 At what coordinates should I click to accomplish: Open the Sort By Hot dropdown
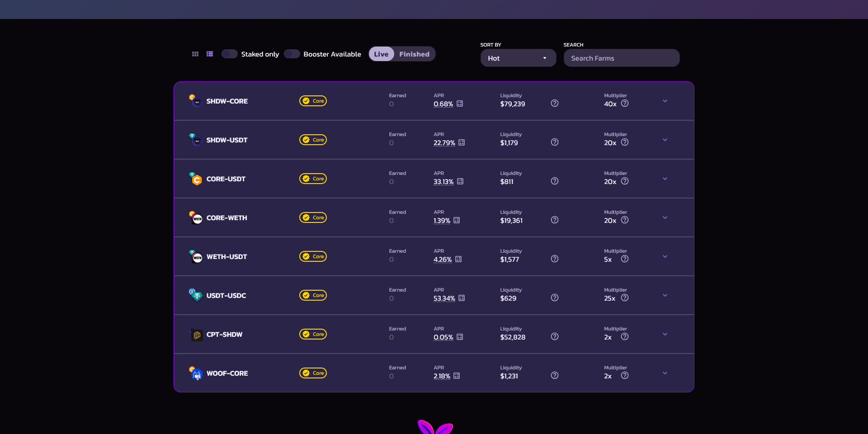[518, 58]
